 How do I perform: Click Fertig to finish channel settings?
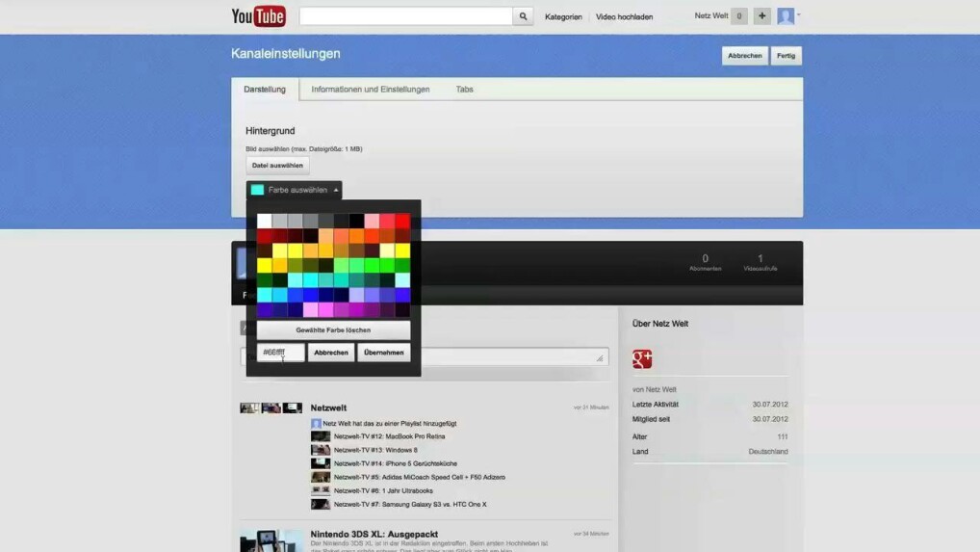(x=787, y=56)
